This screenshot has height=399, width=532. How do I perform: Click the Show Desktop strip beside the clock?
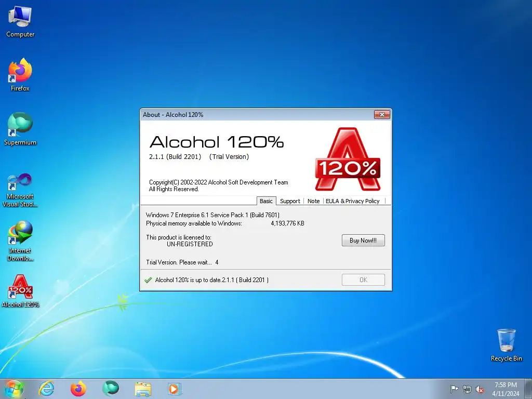click(x=528, y=389)
